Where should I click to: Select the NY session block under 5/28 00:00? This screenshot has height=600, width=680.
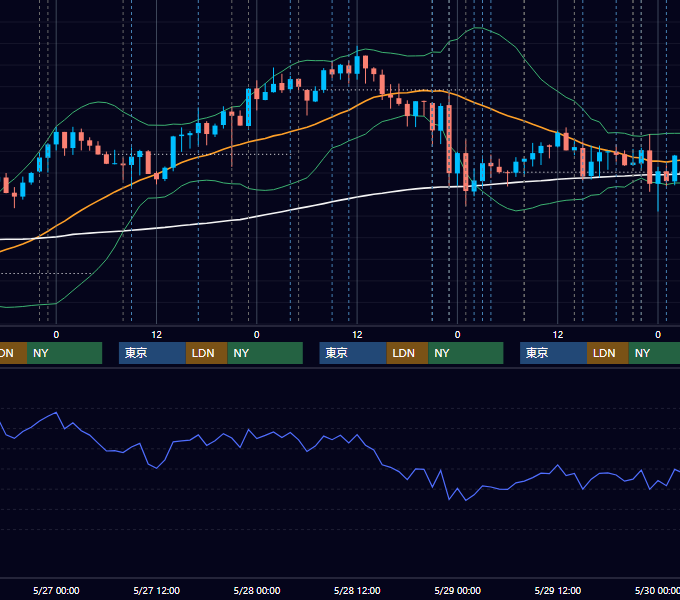coord(265,353)
